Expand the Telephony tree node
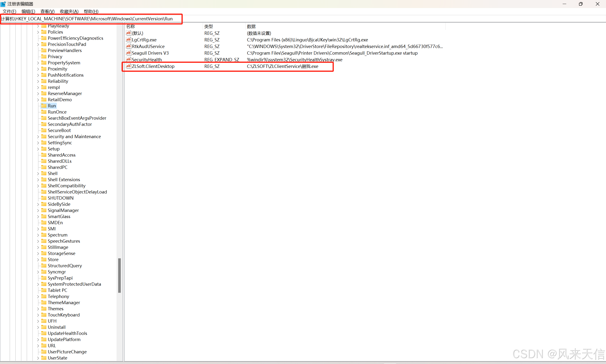 coord(38,296)
